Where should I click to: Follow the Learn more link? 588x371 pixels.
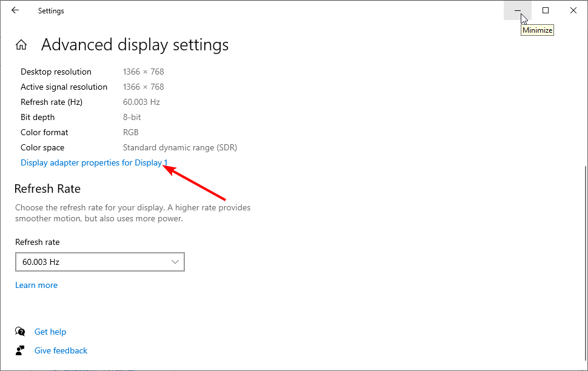click(36, 285)
